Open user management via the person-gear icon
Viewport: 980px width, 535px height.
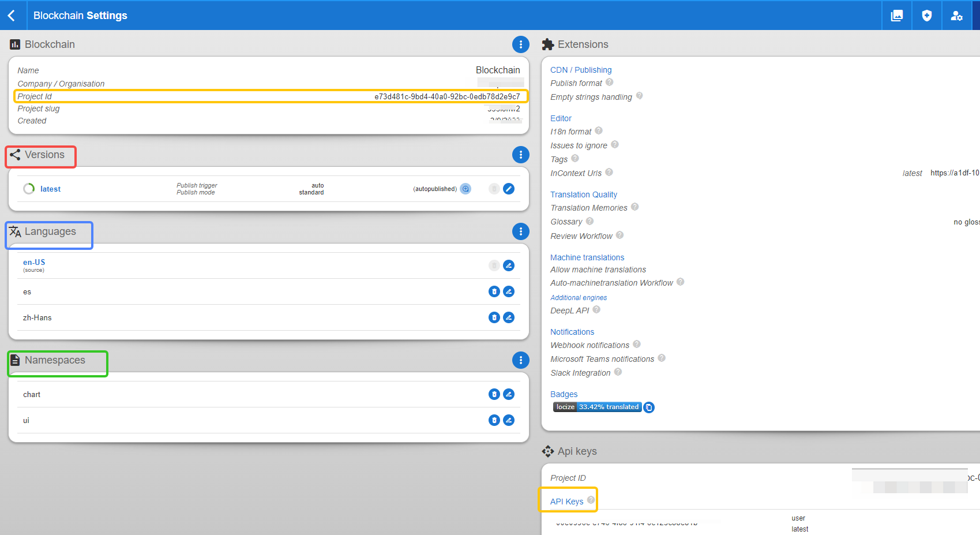[x=956, y=16]
